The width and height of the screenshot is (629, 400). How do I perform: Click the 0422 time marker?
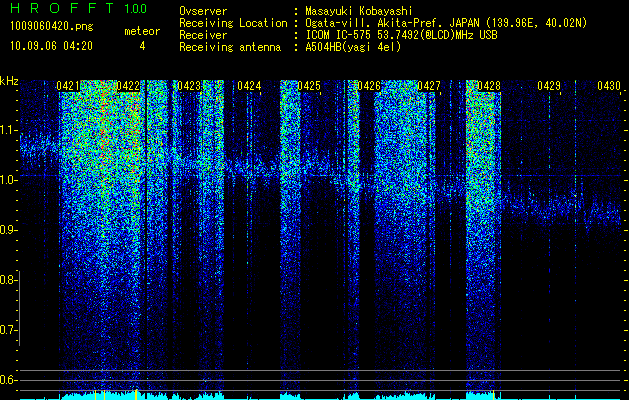(128, 86)
